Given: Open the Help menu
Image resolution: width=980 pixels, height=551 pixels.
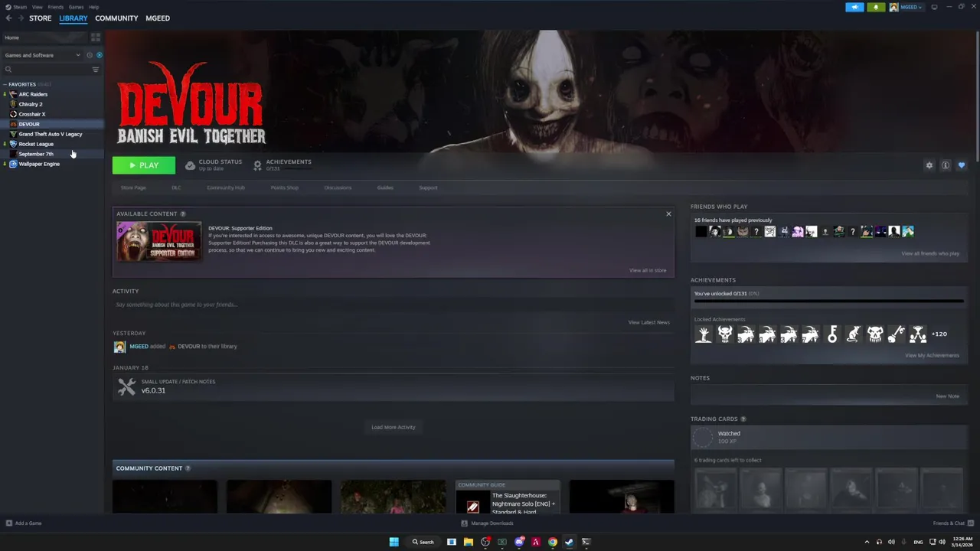Looking at the screenshot, I should 93,7.
